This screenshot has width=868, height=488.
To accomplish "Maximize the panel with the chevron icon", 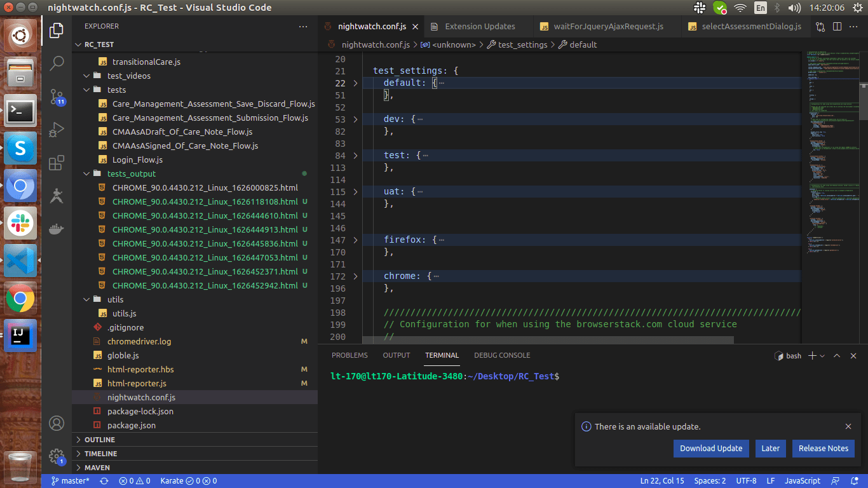I will tap(837, 355).
